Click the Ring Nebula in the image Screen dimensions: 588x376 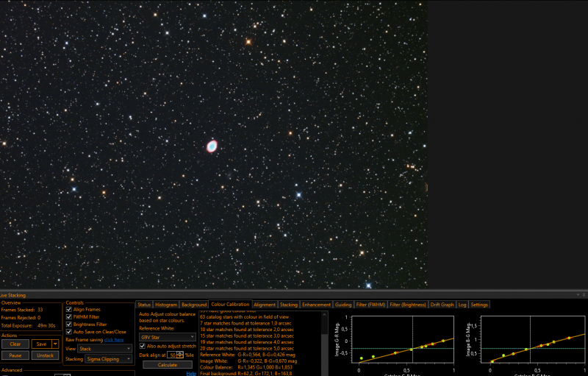click(212, 146)
